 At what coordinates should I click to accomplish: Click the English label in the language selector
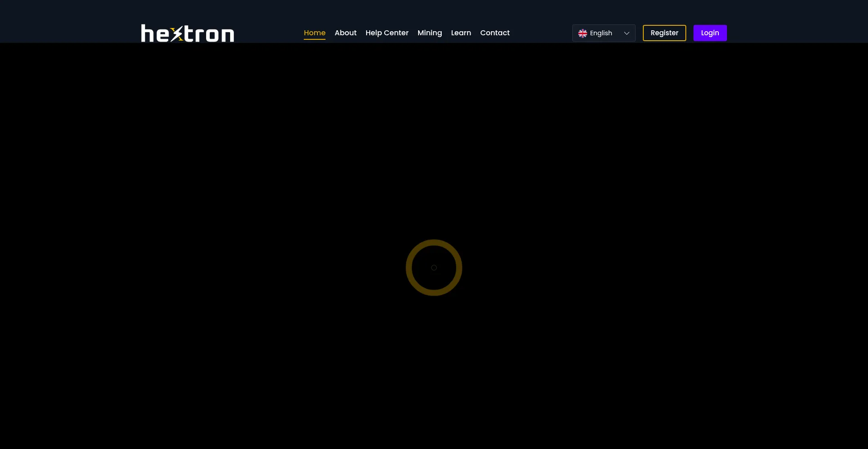[601, 33]
